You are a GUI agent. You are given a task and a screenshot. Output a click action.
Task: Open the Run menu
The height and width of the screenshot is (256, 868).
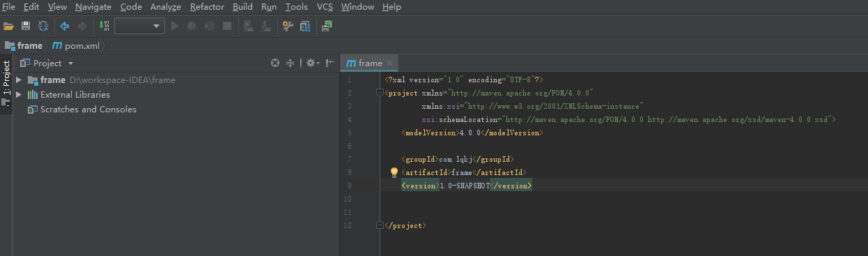click(x=269, y=7)
